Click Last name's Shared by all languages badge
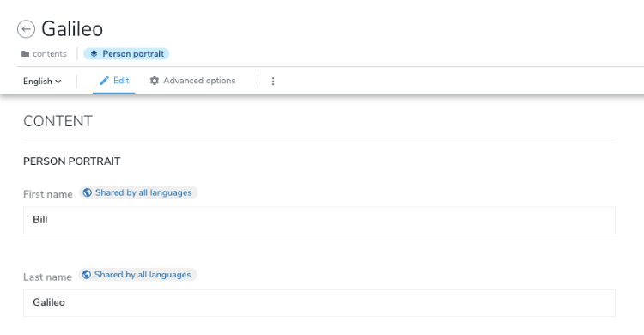 pos(137,275)
